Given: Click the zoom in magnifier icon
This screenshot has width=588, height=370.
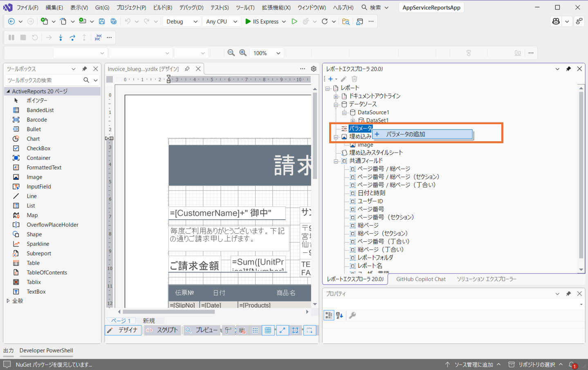Looking at the screenshot, I should coord(243,53).
